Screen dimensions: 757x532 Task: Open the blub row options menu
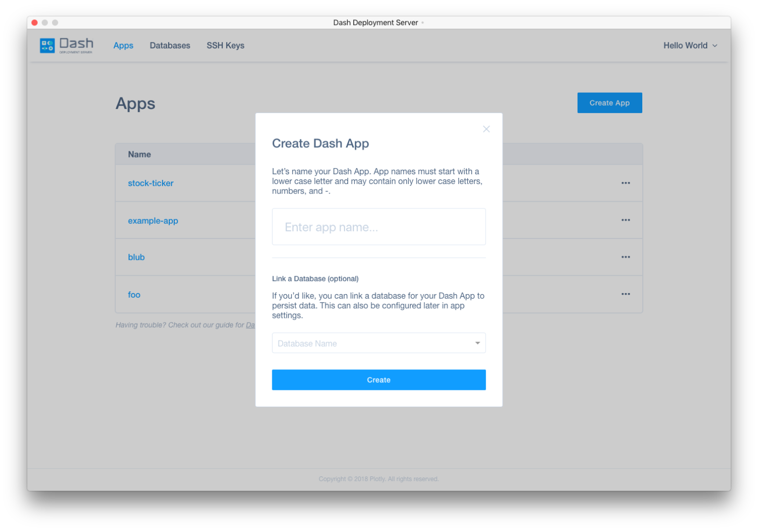(625, 257)
